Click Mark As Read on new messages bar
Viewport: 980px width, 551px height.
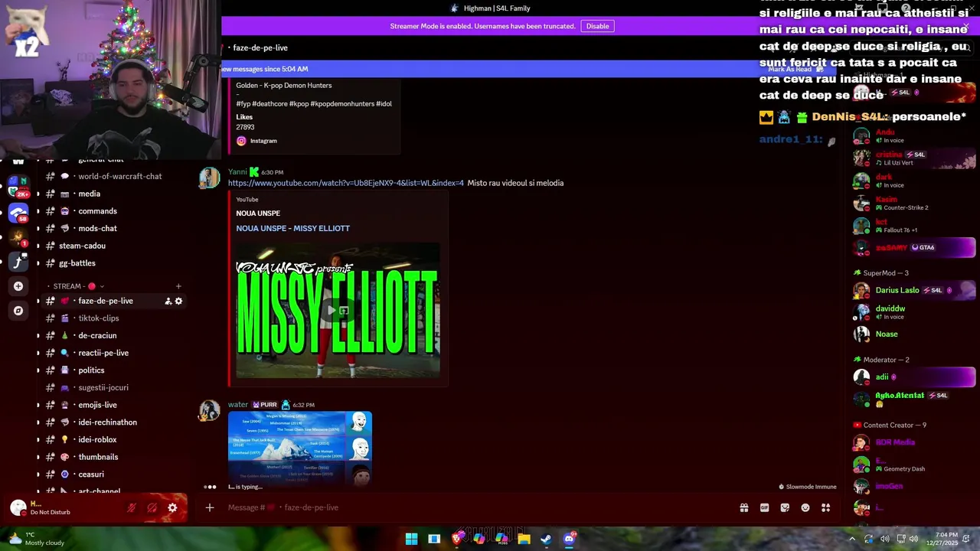point(796,69)
